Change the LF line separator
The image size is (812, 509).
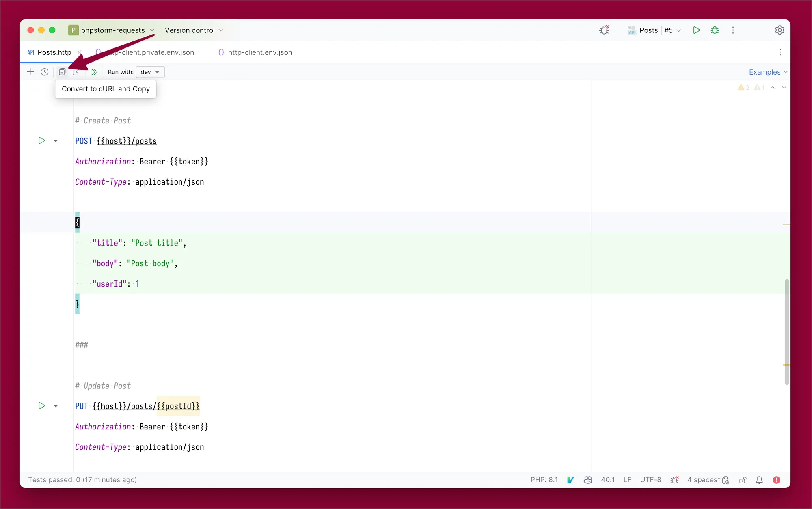pos(627,480)
